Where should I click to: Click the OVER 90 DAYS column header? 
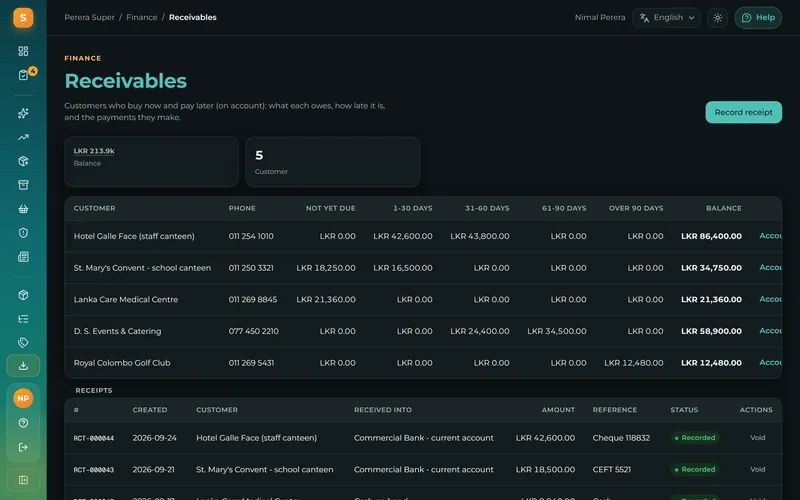(636, 208)
